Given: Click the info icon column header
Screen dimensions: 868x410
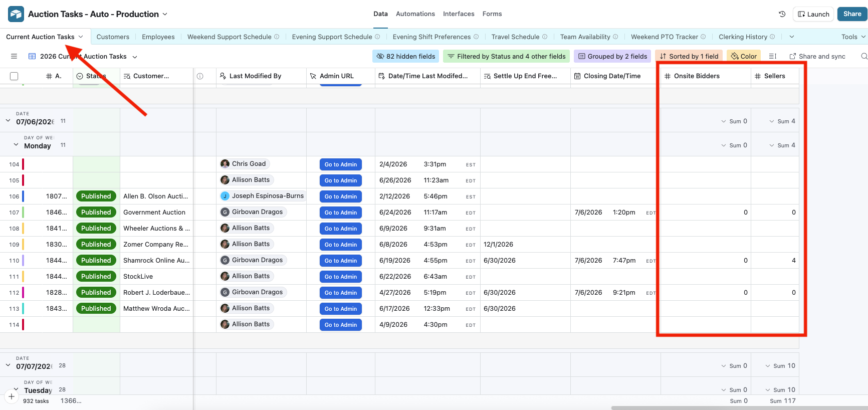Looking at the screenshot, I should pyautogui.click(x=200, y=76).
